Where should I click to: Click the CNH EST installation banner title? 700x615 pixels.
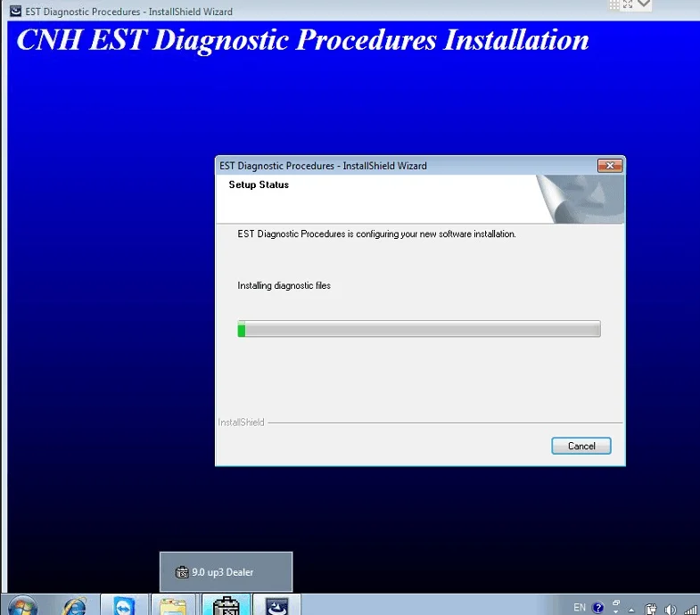[x=302, y=40]
